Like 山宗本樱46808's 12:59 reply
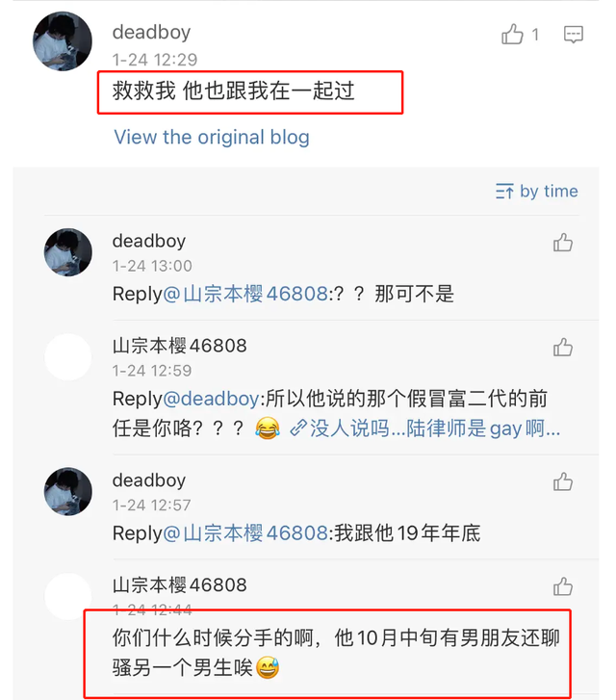This screenshot has height=700, width=616. pyautogui.click(x=562, y=348)
